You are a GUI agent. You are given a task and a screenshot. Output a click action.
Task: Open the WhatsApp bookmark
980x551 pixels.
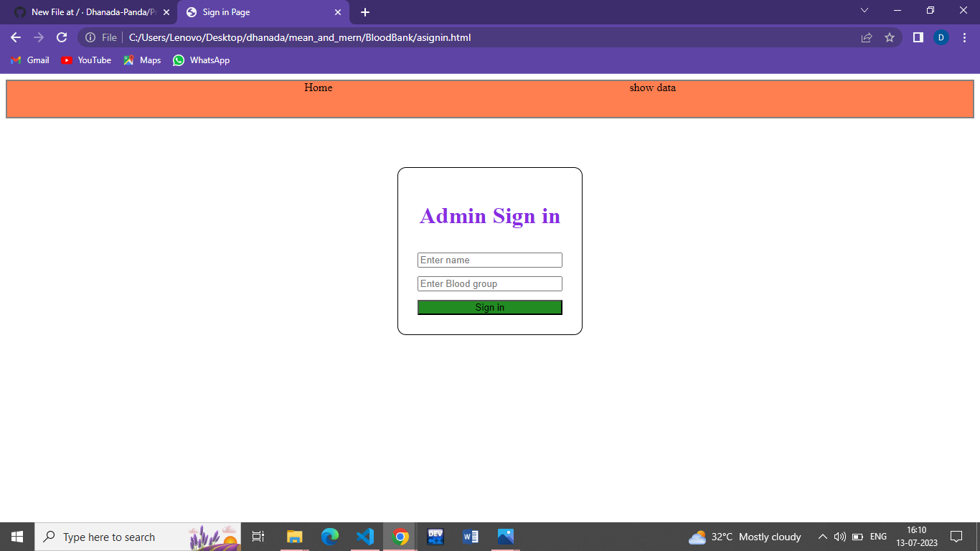point(201,60)
